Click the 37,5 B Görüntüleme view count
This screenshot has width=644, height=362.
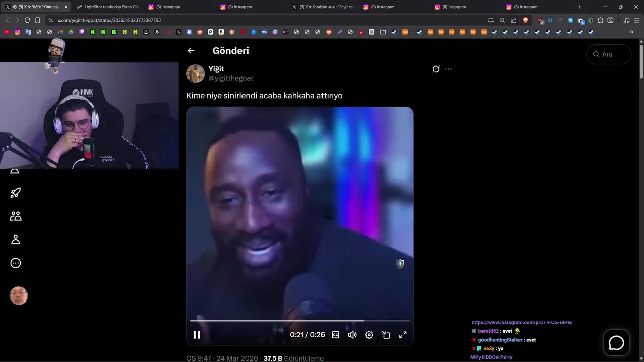pyautogui.click(x=293, y=358)
